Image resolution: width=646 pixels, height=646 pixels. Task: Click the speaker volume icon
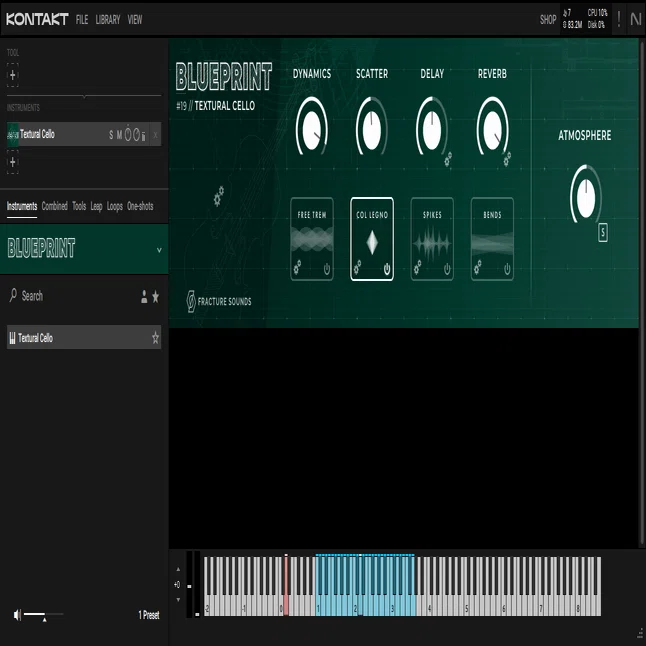(17, 615)
